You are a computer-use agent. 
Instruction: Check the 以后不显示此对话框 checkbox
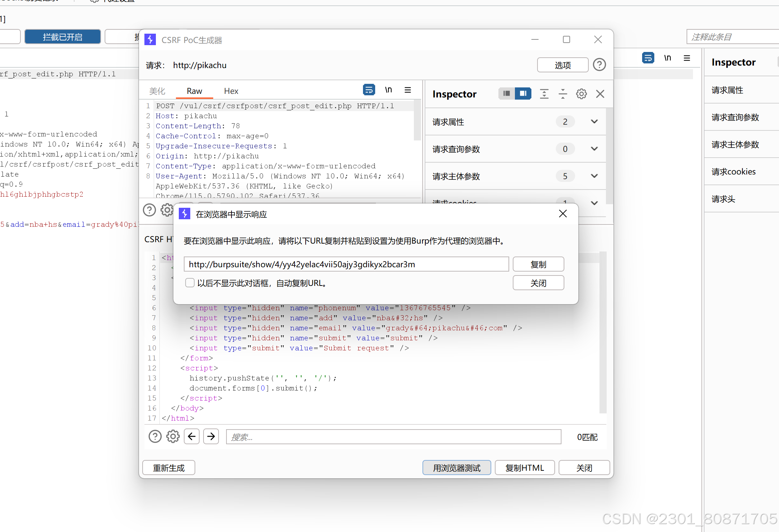(x=190, y=283)
